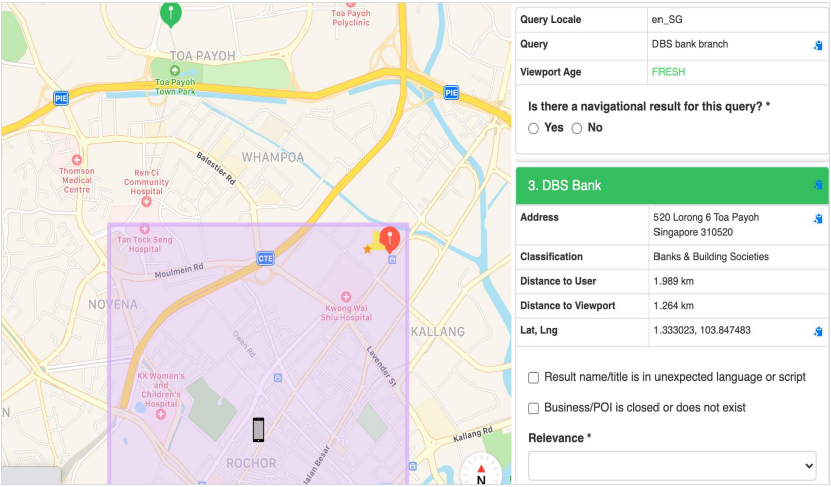Click the ROCHOR district label
This screenshot has width=831, height=487.
(x=251, y=463)
